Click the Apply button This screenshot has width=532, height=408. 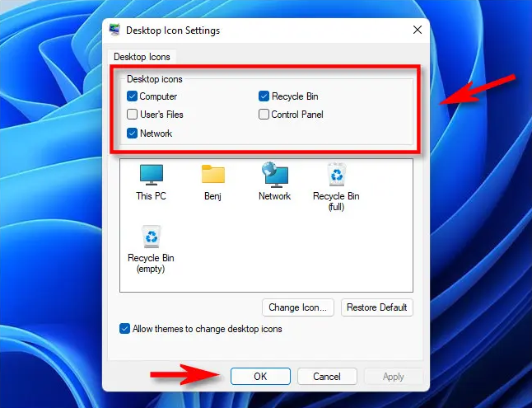[x=393, y=377]
